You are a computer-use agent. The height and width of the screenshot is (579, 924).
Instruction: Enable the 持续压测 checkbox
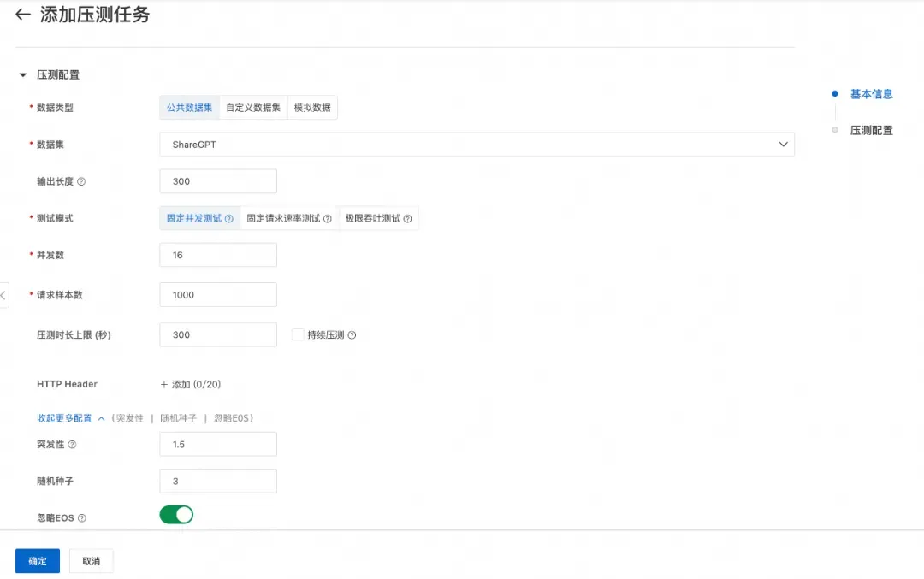pyautogui.click(x=296, y=334)
